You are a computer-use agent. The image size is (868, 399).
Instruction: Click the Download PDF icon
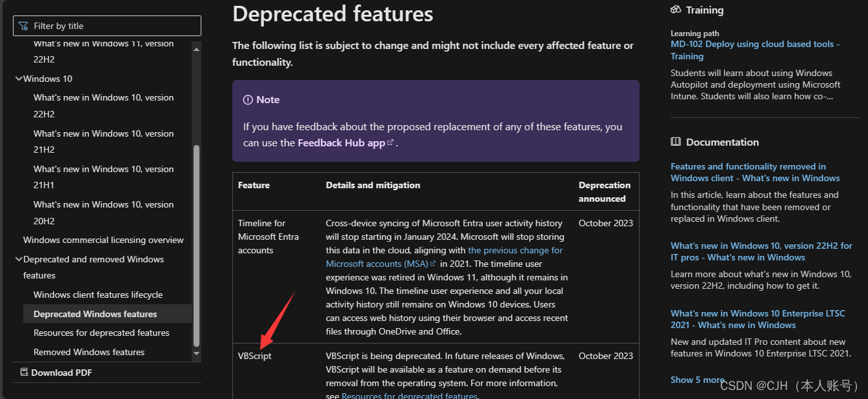pyautogui.click(x=24, y=373)
